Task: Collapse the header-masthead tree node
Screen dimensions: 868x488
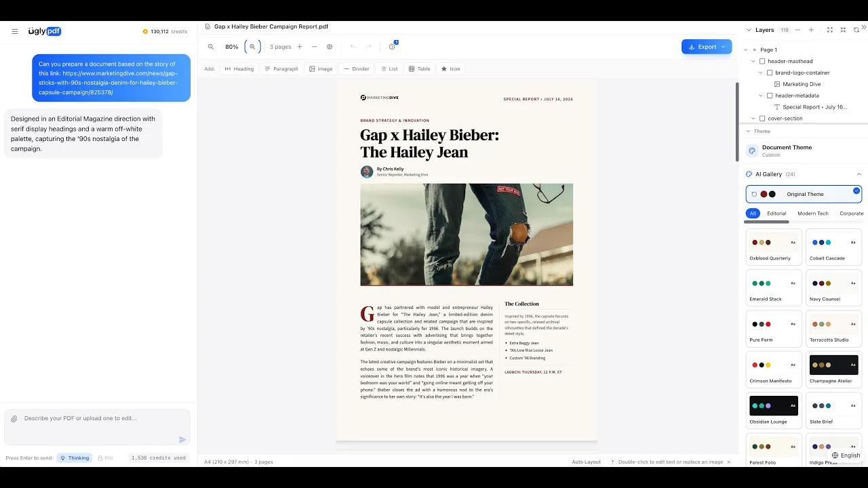Action: coord(753,61)
